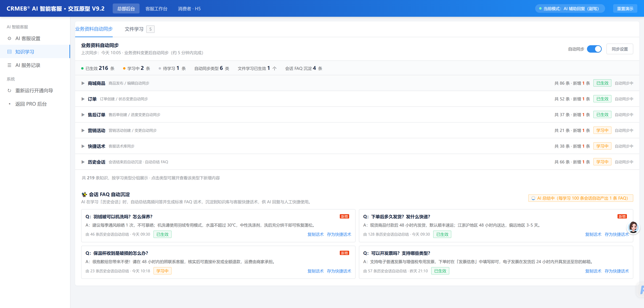The width and height of the screenshot is (644, 308).
Task: Expand the 商城商品 row
Action: tap(357, 83)
